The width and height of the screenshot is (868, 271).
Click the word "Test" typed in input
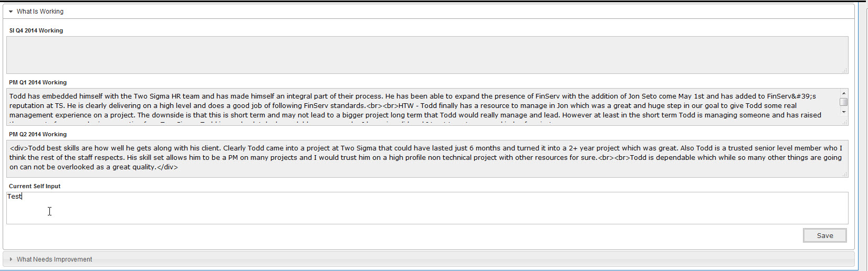click(x=14, y=197)
